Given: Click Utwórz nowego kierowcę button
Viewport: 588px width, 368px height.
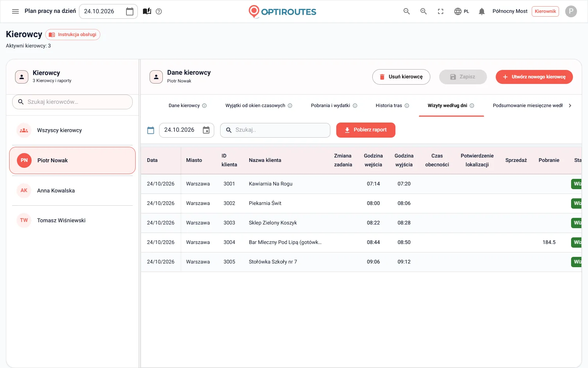Looking at the screenshot, I should pyautogui.click(x=534, y=77).
